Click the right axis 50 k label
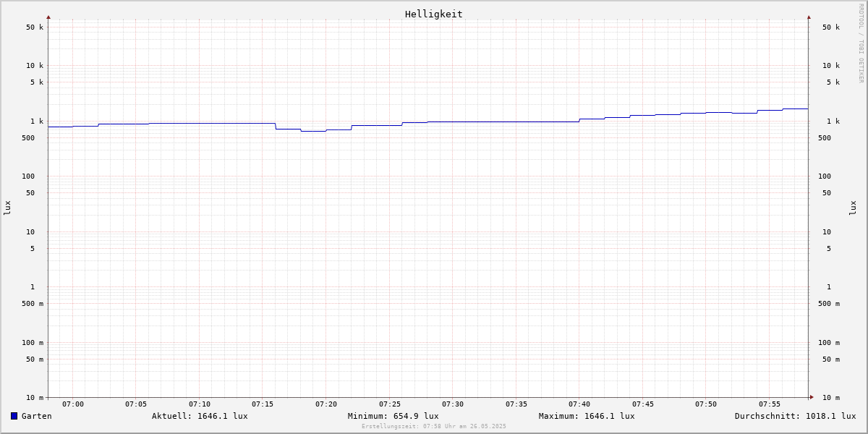868x434 pixels. coord(831,27)
